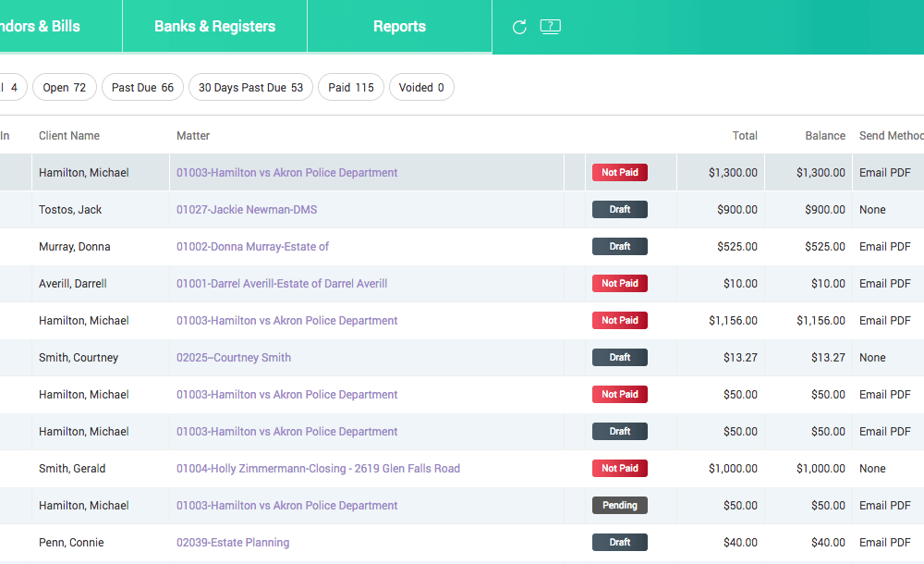The width and height of the screenshot is (924, 564).
Task: Click Send Method None for Tostos, Jack
Action: [x=872, y=210]
